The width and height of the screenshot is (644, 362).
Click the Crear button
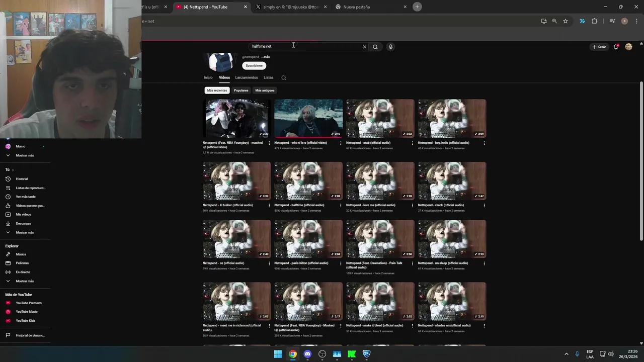coord(599,47)
